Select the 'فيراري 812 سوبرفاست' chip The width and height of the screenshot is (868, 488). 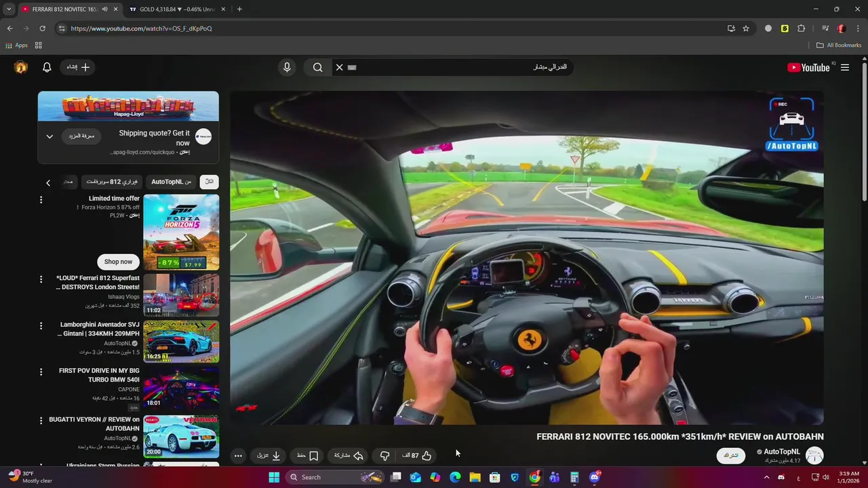click(x=112, y=182)
